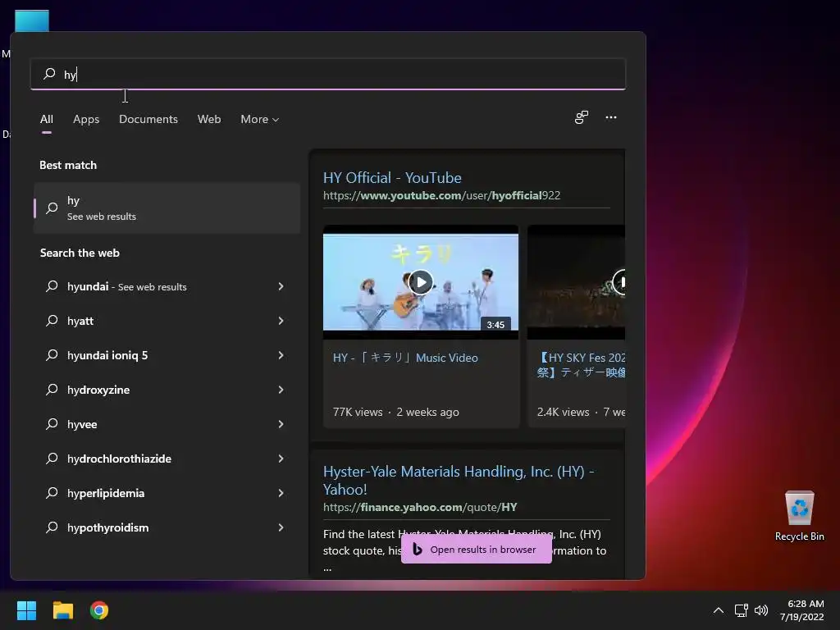Expand the hydrochlorothiazide suggestion arrow
This screenshot has width=840, height=630.
(281, 459)
